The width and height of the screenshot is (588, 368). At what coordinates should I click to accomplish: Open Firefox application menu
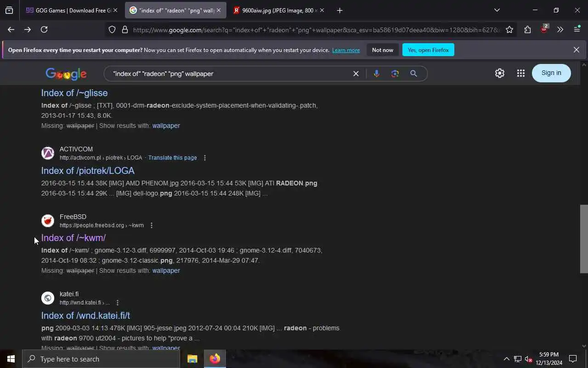click(577, 29)
